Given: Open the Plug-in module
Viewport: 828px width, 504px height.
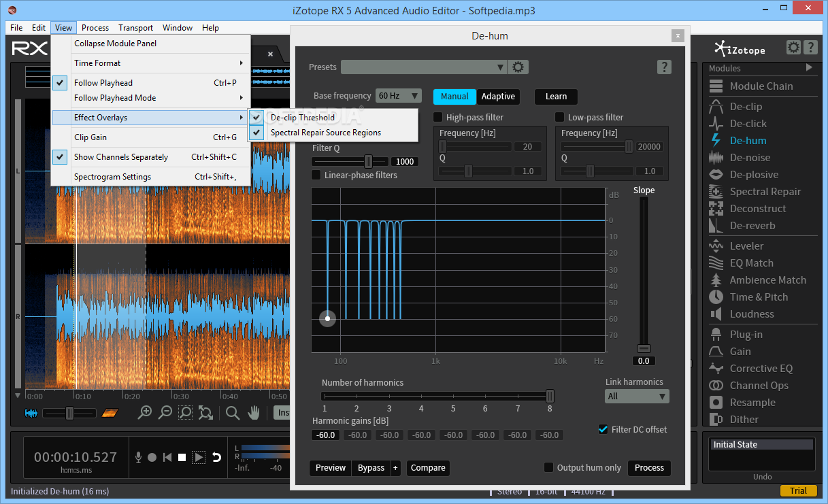Looking at the screenshot, I should [746, 335].
